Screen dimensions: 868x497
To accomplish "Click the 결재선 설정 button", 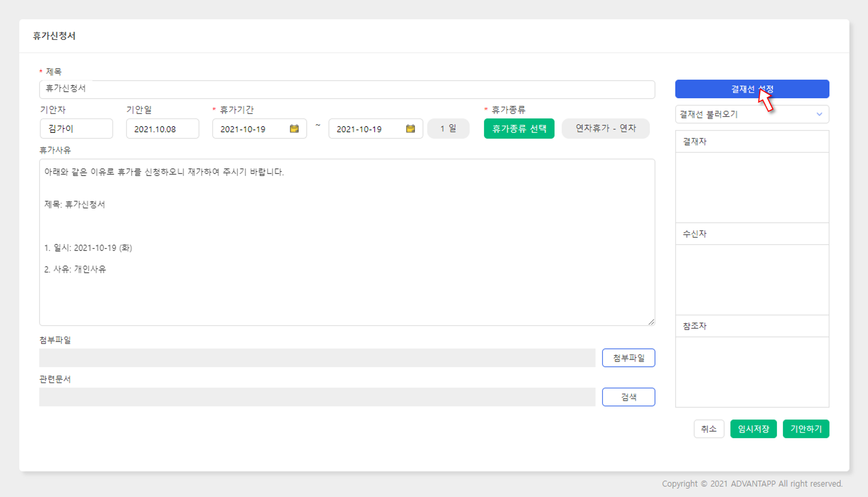I will 752,89.
